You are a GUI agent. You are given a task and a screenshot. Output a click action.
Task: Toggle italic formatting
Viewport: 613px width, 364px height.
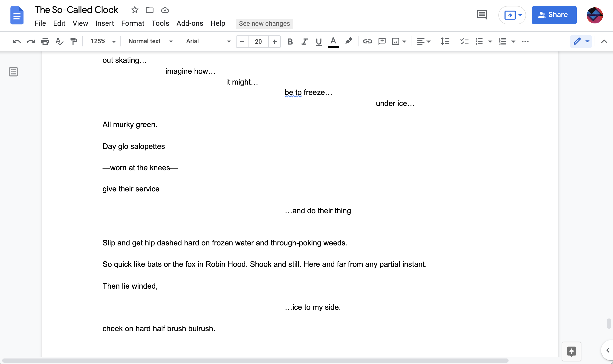304,41
